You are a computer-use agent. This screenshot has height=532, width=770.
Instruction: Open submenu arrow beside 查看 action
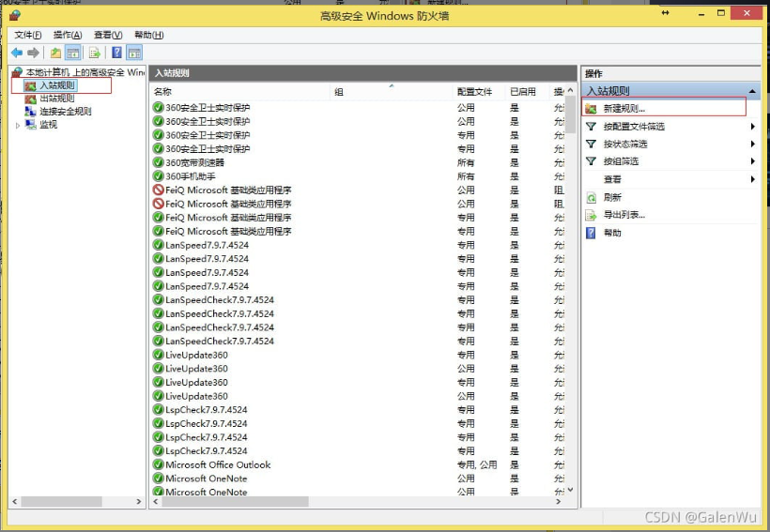(752, 179)
